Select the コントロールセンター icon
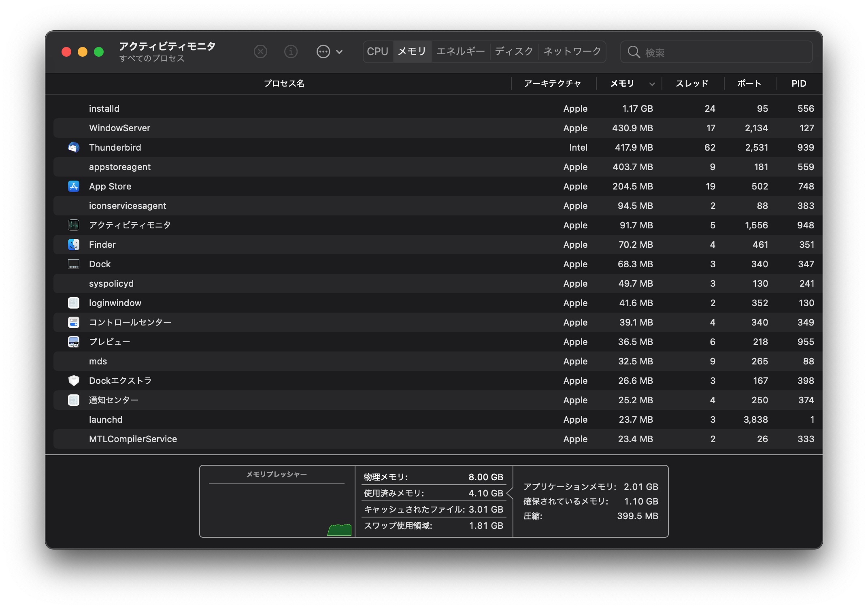 [x=74, y=322]
